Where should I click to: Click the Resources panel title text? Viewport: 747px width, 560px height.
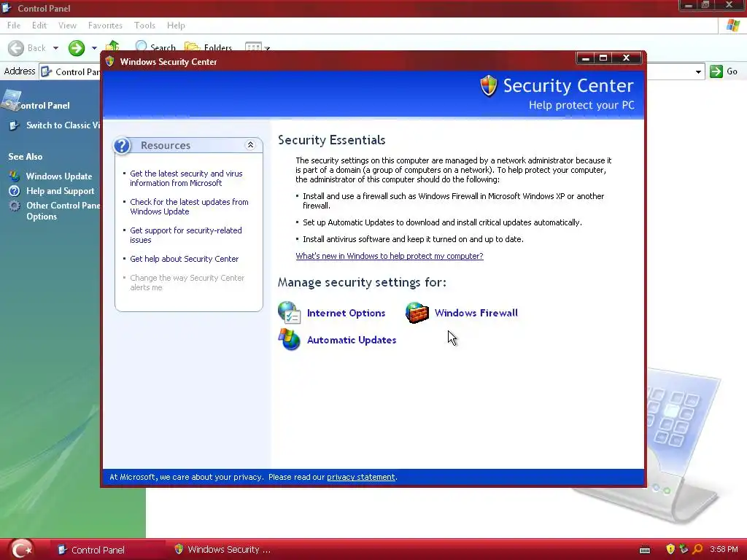point(166,145)
